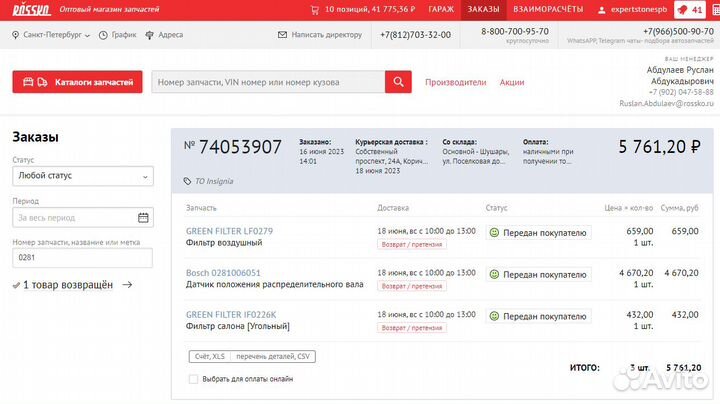Click phone number 8-800-700-95-70
Screen dimensions: 720x404
coord(515,32)
